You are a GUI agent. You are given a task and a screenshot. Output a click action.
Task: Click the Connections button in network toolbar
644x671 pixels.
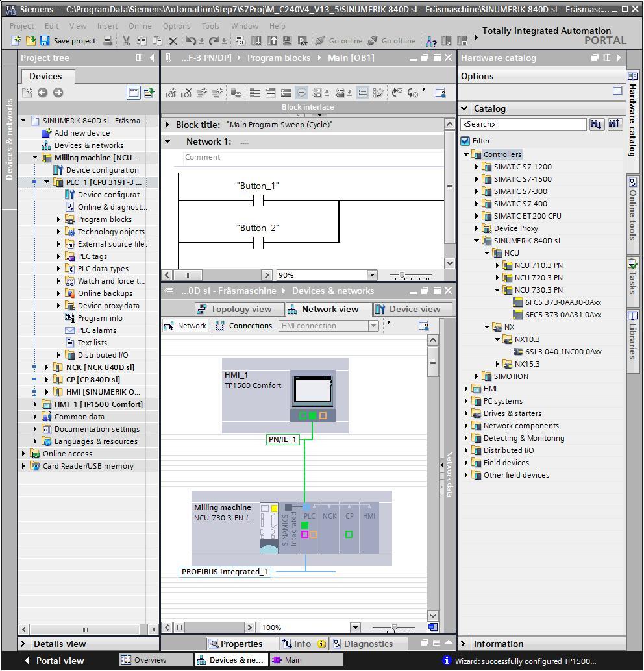tap(243, 326)
